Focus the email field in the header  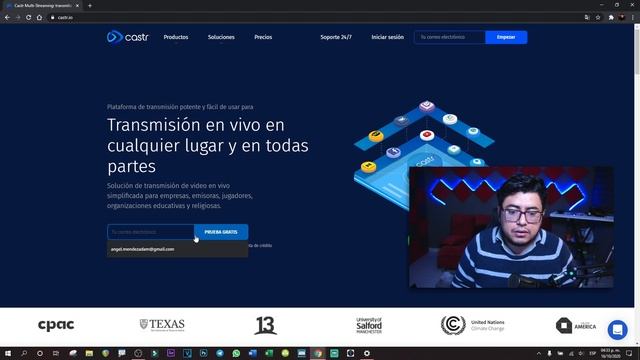click(x=449, y=37)
